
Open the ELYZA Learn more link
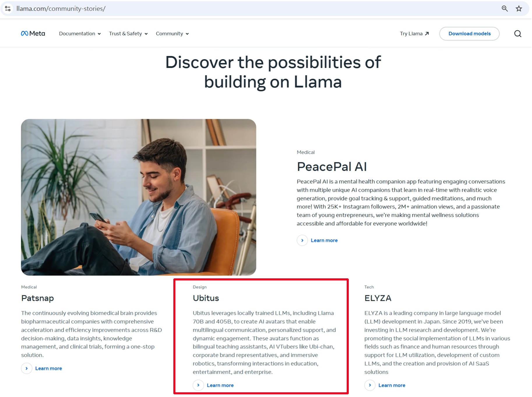392,385
